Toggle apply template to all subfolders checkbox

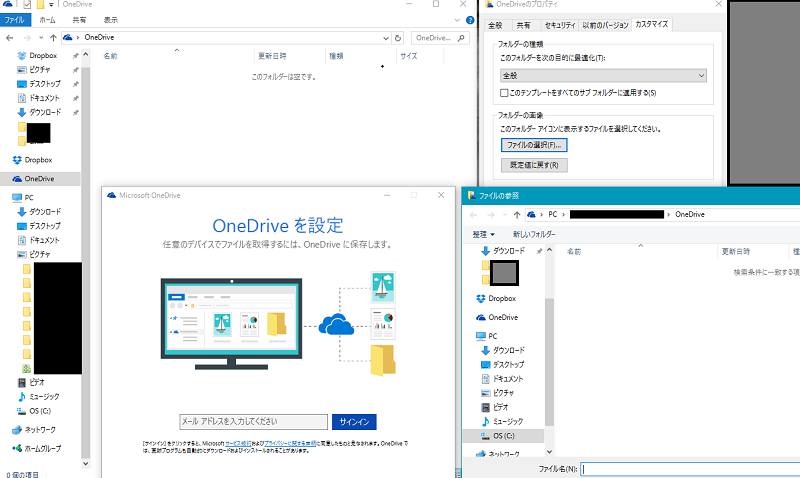[504, 93]
